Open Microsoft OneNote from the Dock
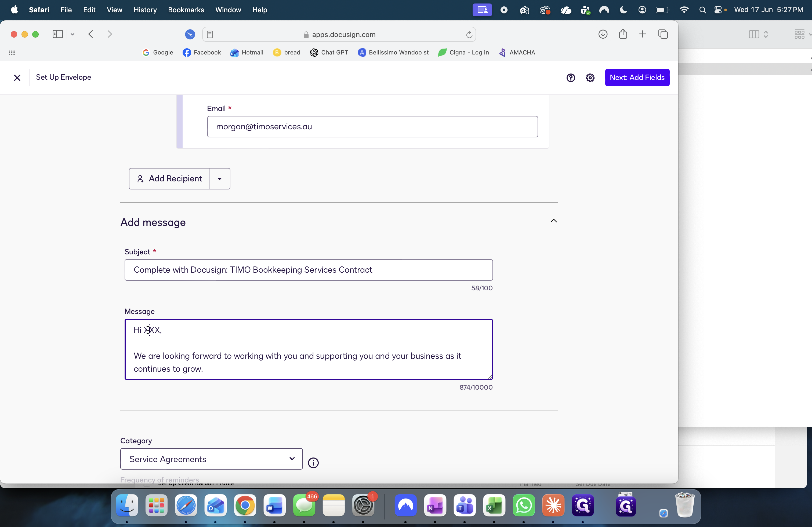 pos(435,505)
